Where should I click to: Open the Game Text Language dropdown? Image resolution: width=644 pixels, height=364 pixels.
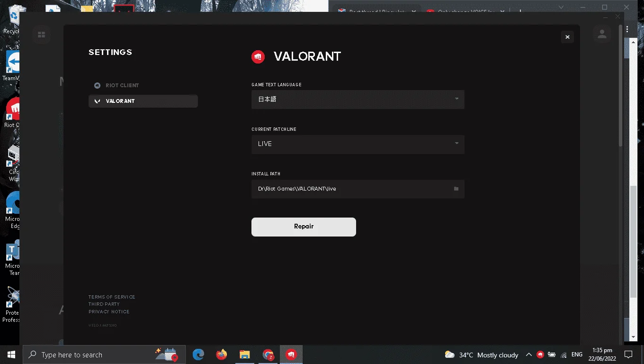tap(358, 100)
